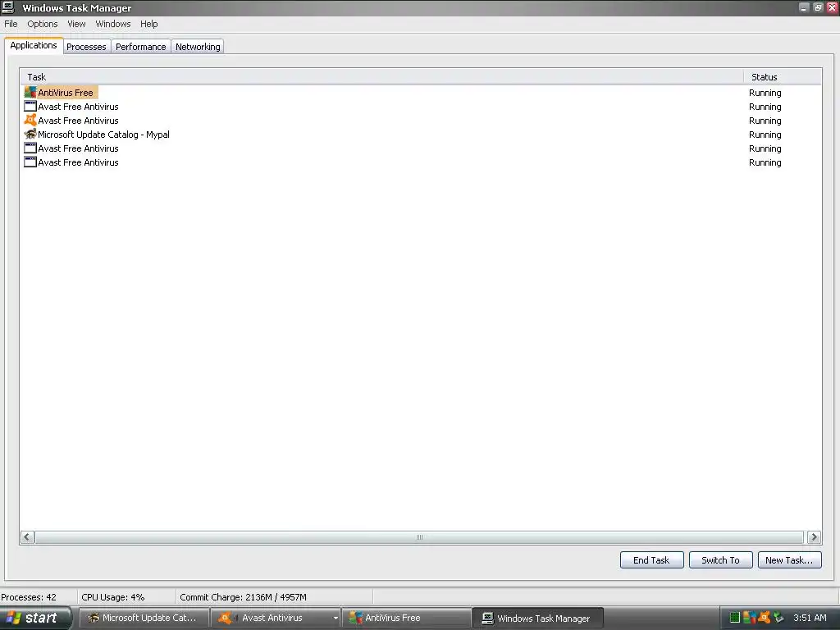
Task: Click Running status of Microsoft Update Catalog row
Action: [765, 135]
